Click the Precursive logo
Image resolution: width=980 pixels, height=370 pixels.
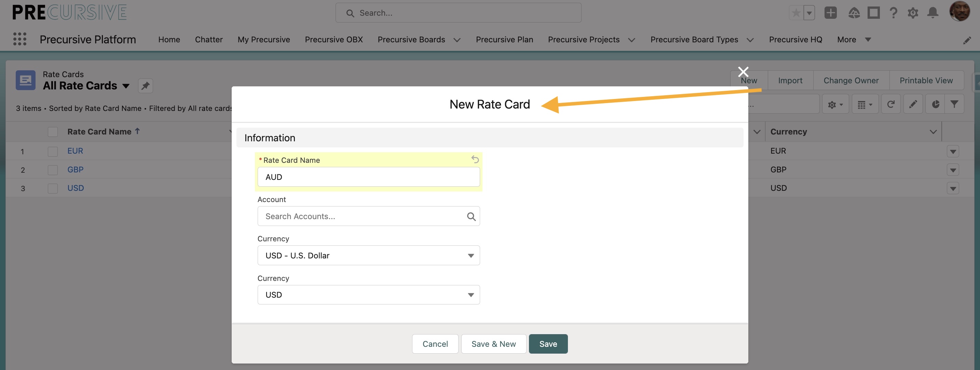(70, 13)
